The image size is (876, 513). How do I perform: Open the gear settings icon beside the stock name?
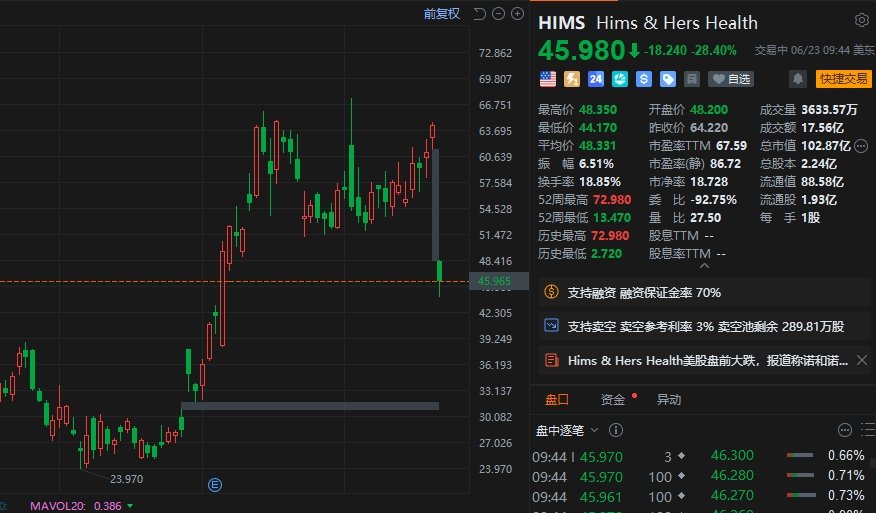click(x=861, y=21)
